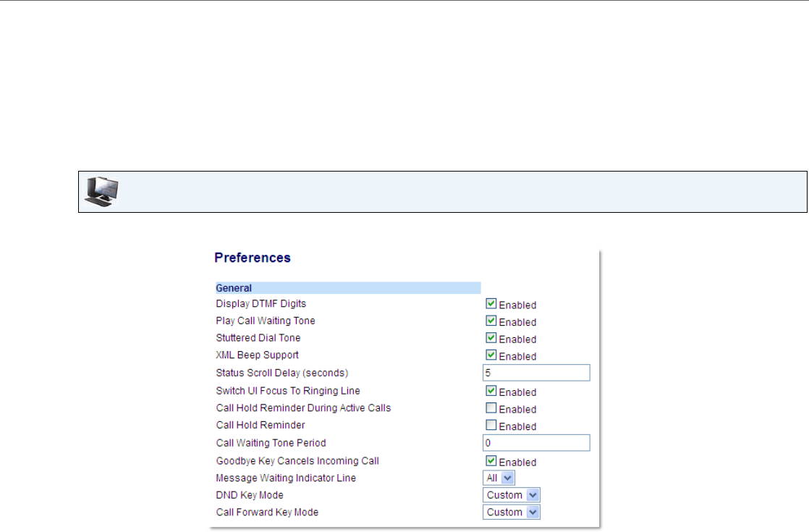The height and width of the screenshot is (532, 809).
Task: Disable Display DTMF Digits checkbox
Action: (x=491, y=303)
